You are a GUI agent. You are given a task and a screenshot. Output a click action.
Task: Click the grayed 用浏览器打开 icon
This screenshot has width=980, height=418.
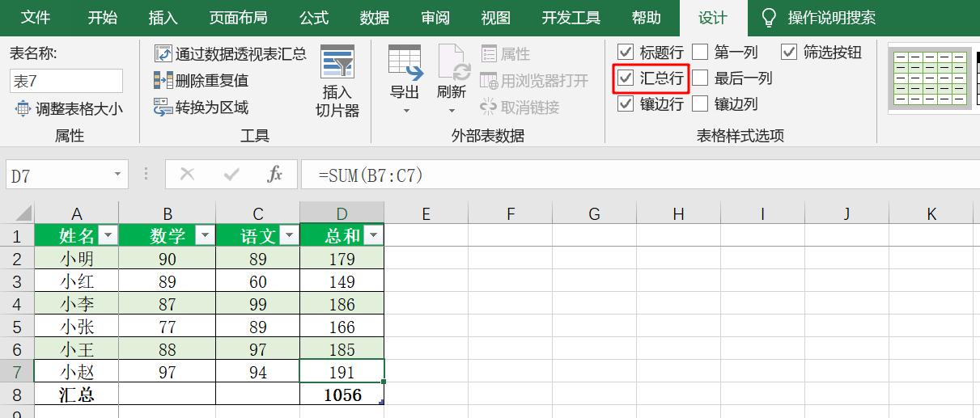pos(489,80)
